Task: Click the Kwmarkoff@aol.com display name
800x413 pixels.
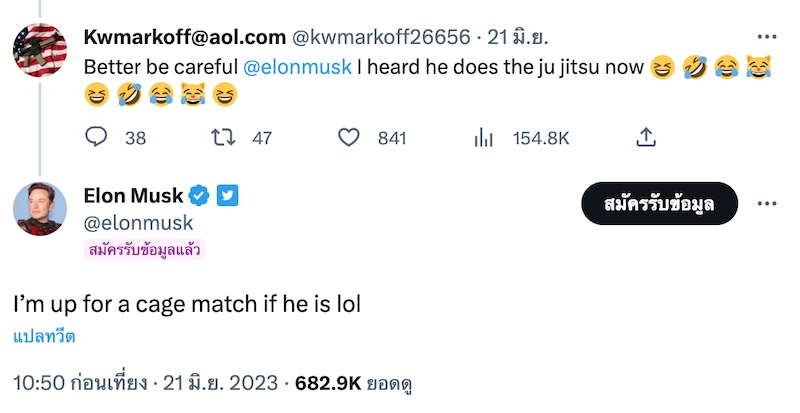Action: pyautogui.click(x=183, y=38)
